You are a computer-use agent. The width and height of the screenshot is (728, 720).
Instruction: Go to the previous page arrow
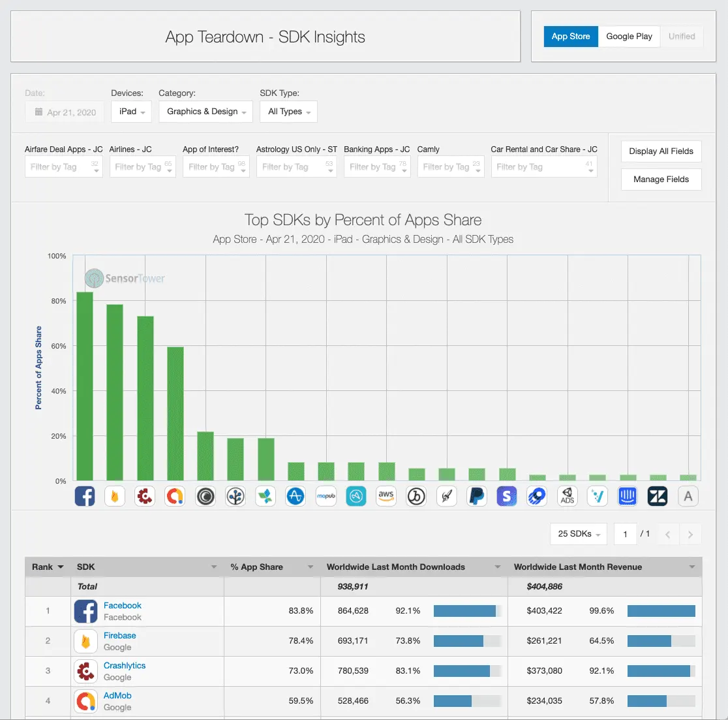click(x=667, y=535)
